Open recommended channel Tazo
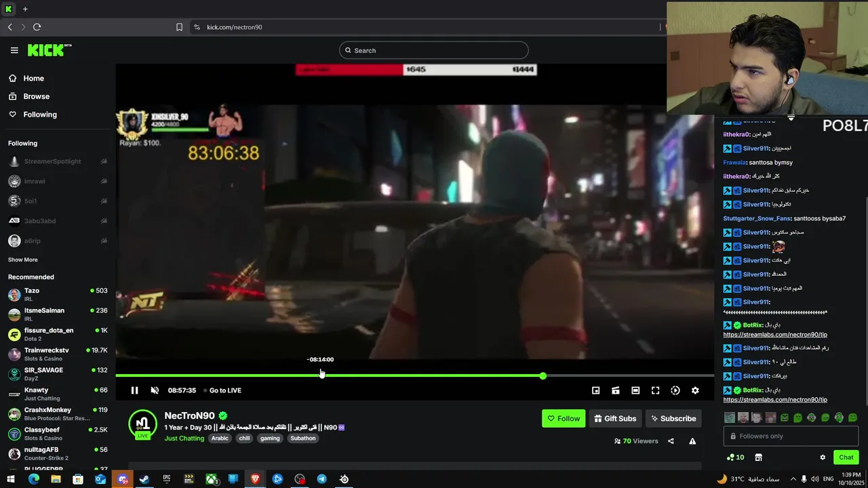 pos(58,294)
